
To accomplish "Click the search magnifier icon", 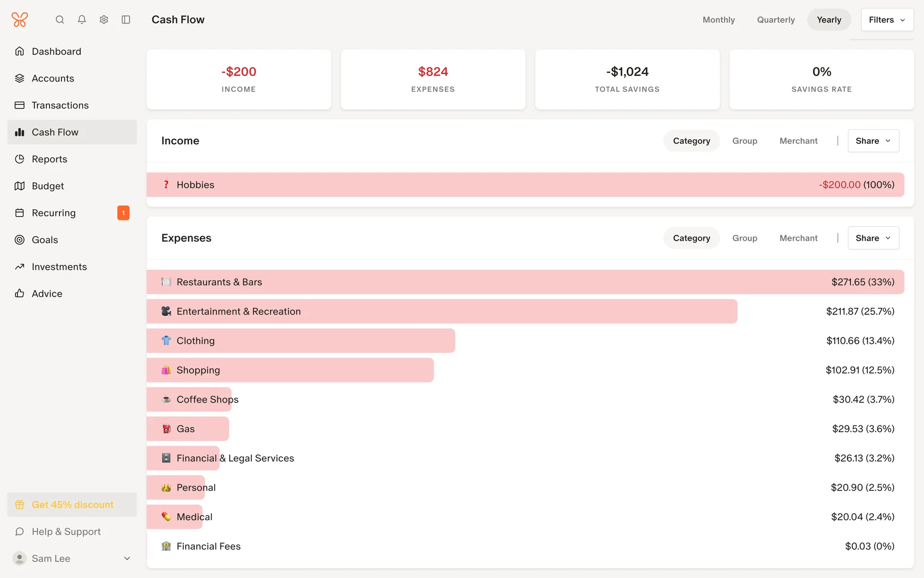I will coord(60,20).
